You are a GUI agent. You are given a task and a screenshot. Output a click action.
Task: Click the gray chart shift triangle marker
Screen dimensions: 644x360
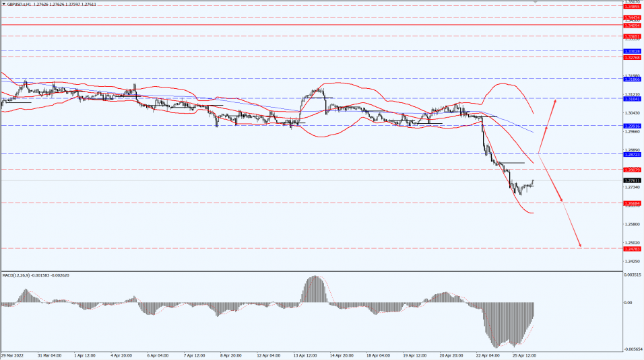pyautogui.click(x=535, y=2)
